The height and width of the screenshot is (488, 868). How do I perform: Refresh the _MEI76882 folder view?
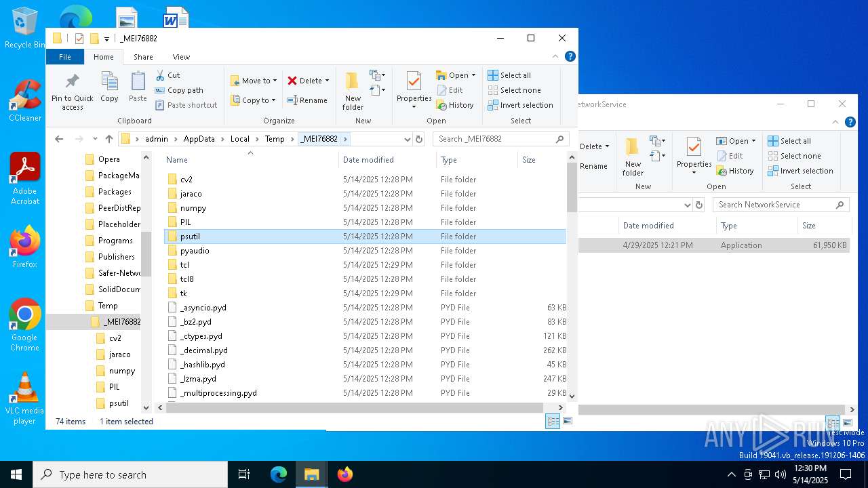(419, 139)
